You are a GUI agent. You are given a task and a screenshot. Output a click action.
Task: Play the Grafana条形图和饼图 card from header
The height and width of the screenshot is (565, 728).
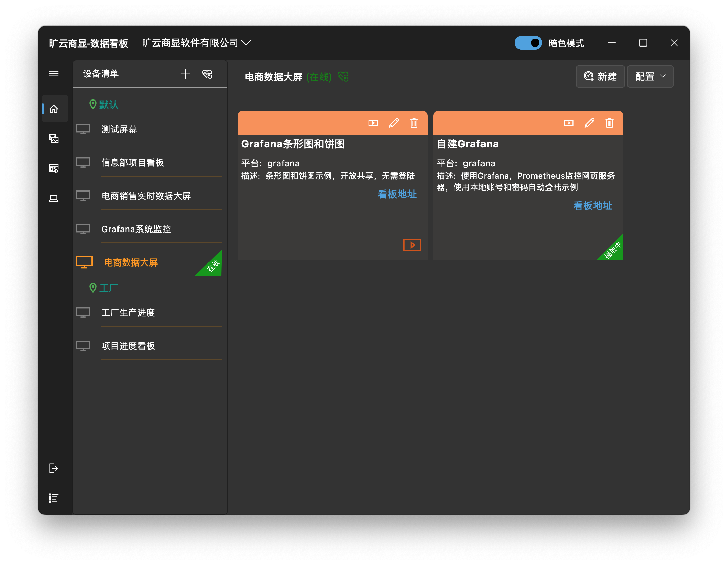(x=373, y=123)
